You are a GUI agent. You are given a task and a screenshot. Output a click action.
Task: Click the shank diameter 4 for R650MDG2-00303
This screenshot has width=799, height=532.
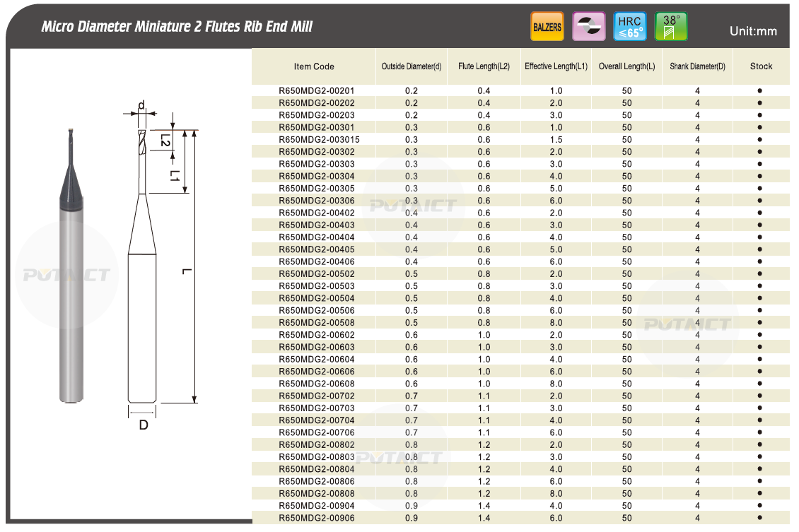coord(698,164)
